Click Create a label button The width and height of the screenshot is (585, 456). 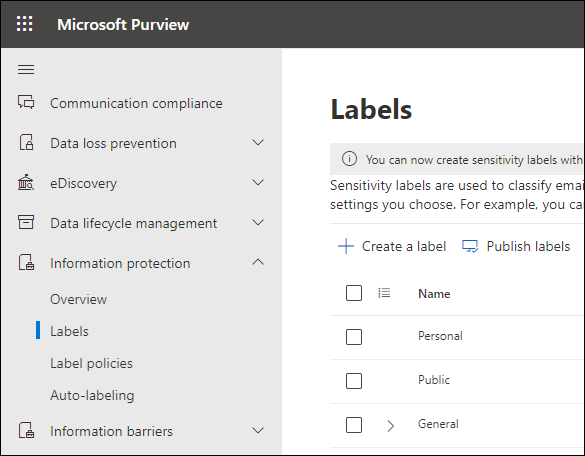392,246
